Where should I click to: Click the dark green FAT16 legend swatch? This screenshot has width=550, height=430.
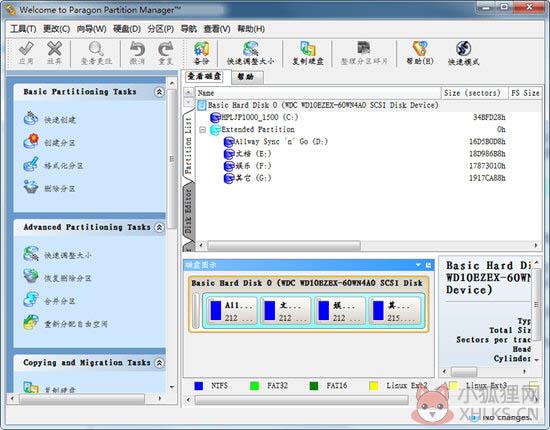pos(314,386)
